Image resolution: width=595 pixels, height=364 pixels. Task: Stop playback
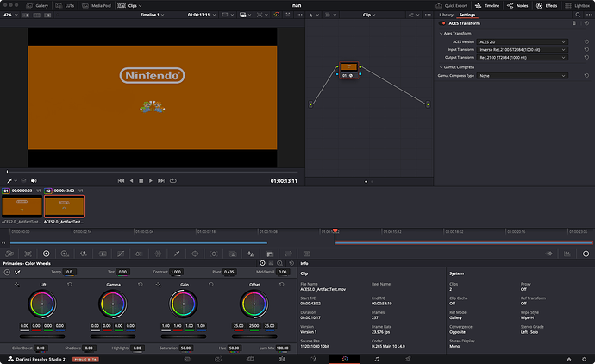[x=141, y=180]
